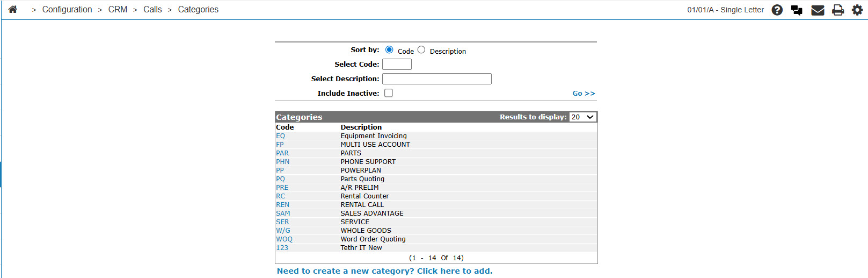The width and height of the screenshot is (868, 278).
Task: Open the help question mark icon
Action: [x=777, y=10]
